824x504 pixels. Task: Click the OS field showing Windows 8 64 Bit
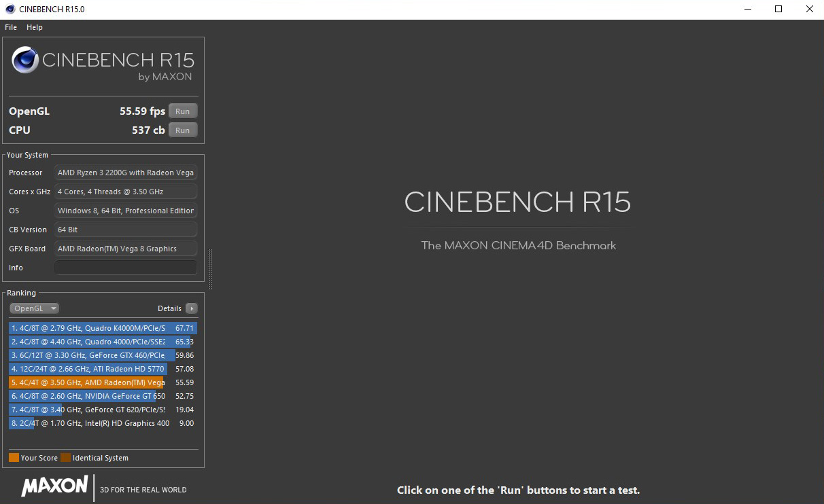(x=125, y=211)
